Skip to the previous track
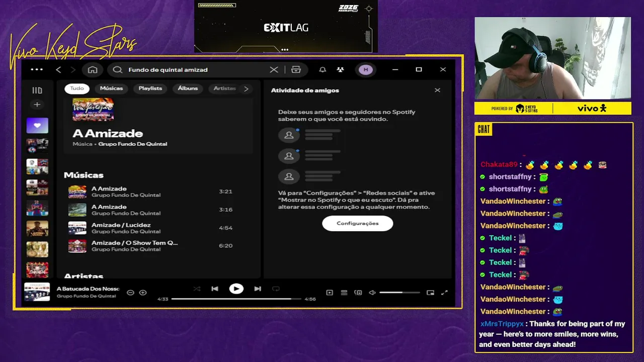 (x=215, y=289)
